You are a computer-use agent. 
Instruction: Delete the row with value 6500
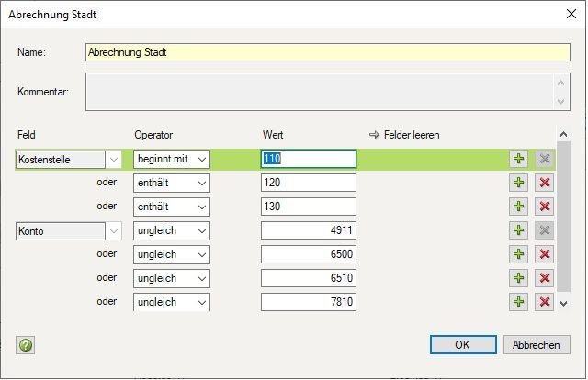click(x=545, y=254)
